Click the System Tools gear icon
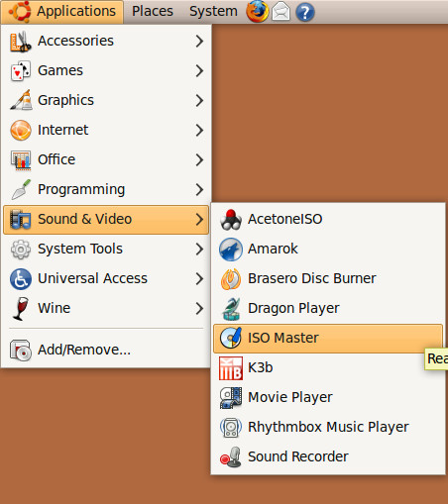 pos(21,250)
